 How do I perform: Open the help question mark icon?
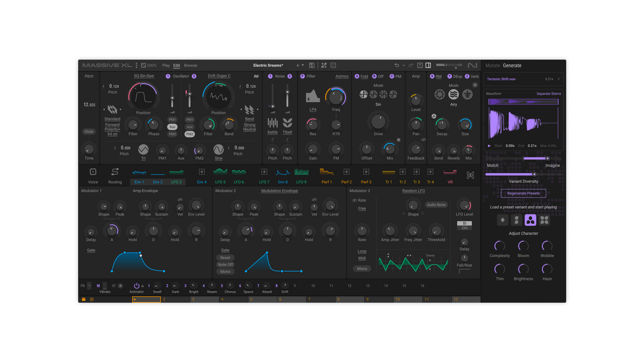coord(420,65)
